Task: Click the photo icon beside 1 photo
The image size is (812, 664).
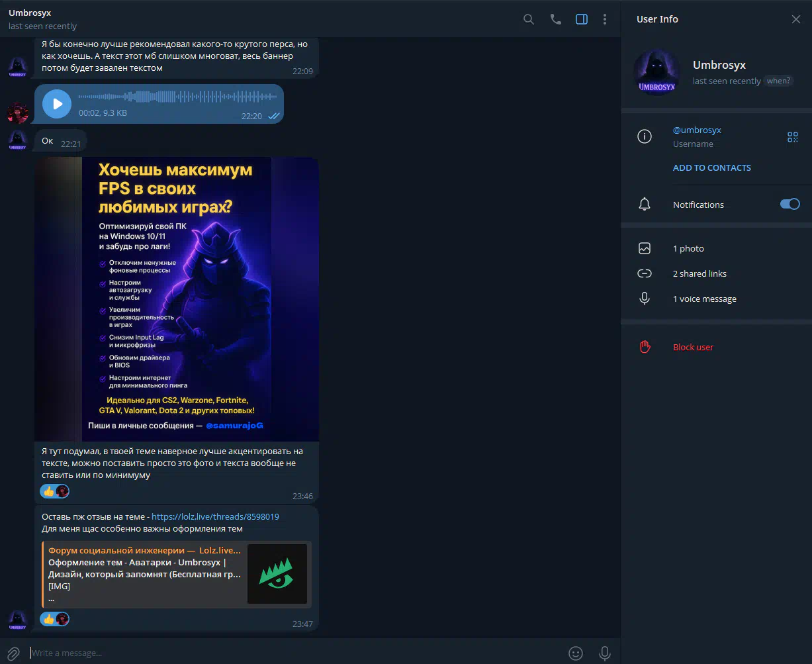Action: 645,248
